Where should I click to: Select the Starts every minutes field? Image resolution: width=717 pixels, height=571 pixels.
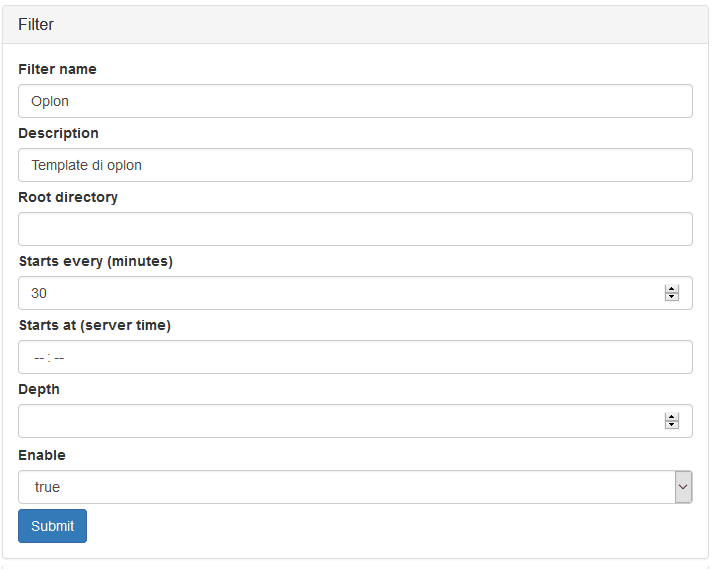(355, 293)
